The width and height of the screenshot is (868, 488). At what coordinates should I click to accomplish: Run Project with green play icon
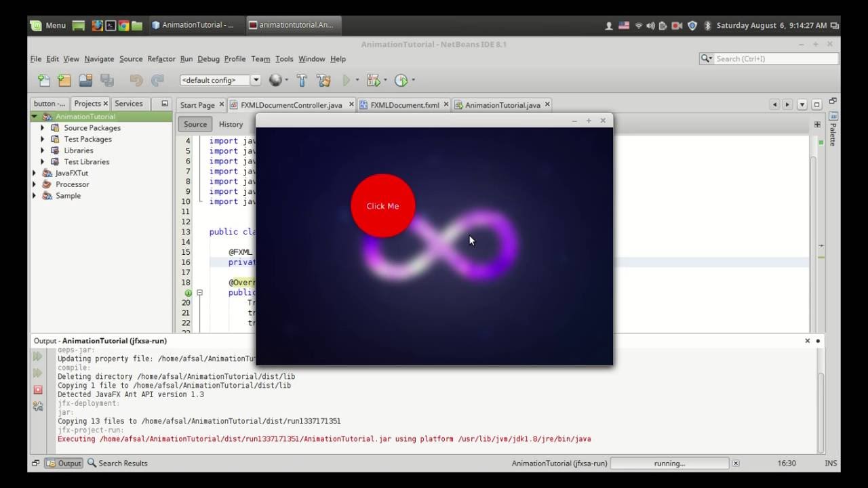click(x=347, y=80)
